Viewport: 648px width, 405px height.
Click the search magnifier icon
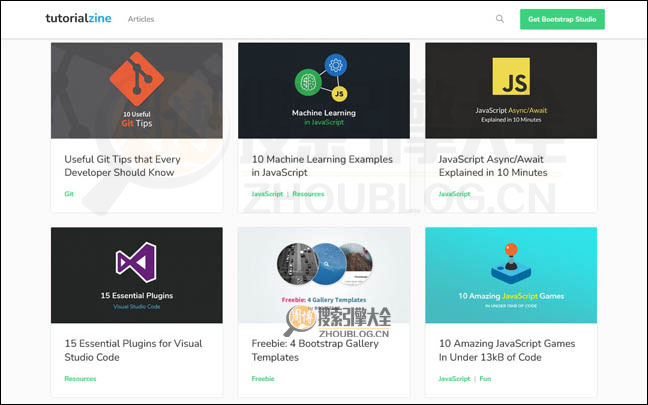coord(500,19)
